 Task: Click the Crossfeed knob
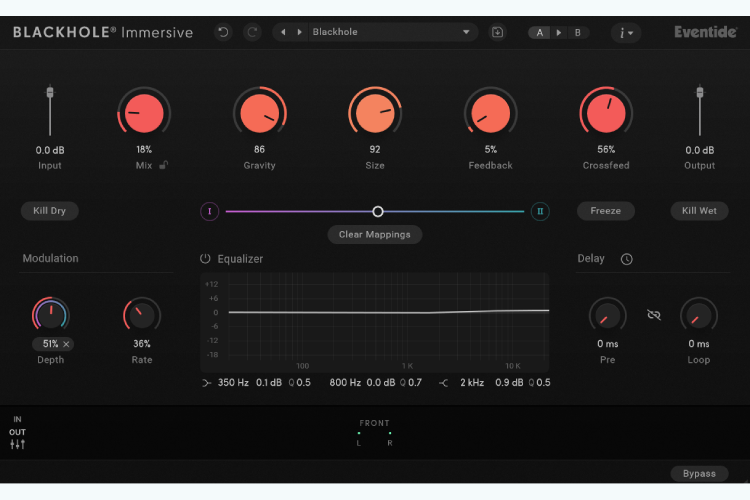606,113
